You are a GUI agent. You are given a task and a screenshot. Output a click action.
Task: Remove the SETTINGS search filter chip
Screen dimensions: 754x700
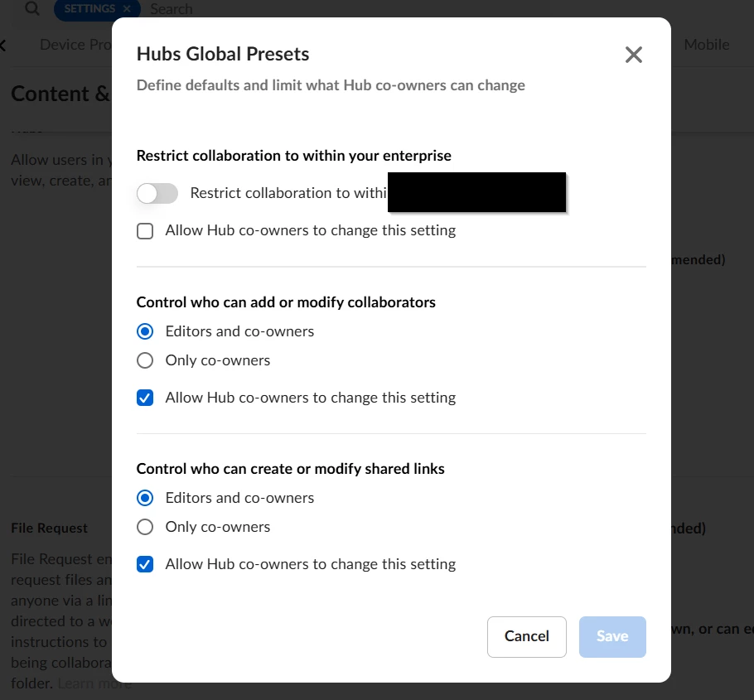tap(127, 8)
